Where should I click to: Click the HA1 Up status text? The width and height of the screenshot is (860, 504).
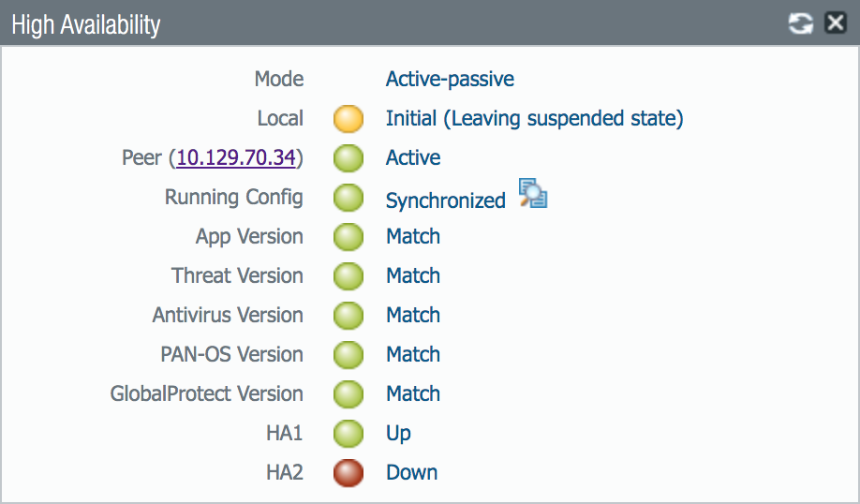(398, 433)
